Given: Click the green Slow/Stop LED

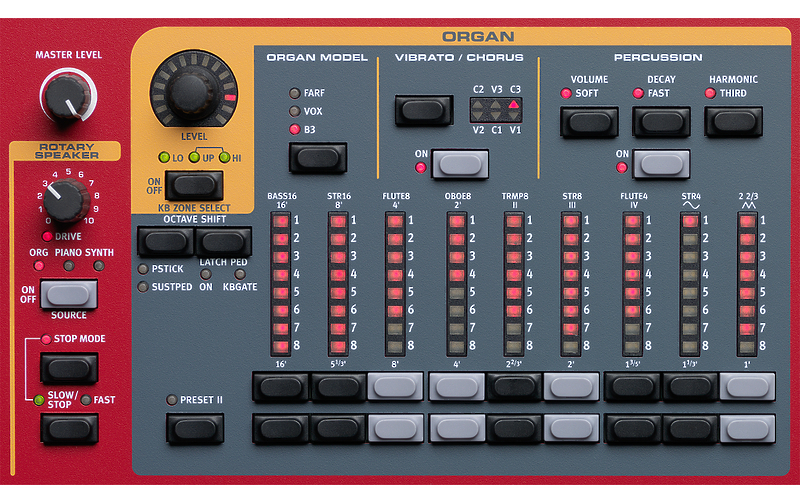Looking at the screenshot, I should click(x=39, y=400).
